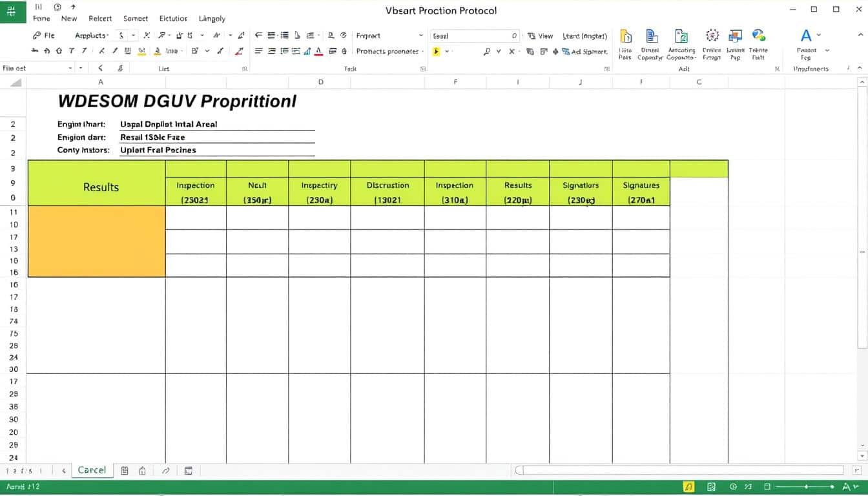Switch to the Relcert ribbon tab

coord(100,19)
